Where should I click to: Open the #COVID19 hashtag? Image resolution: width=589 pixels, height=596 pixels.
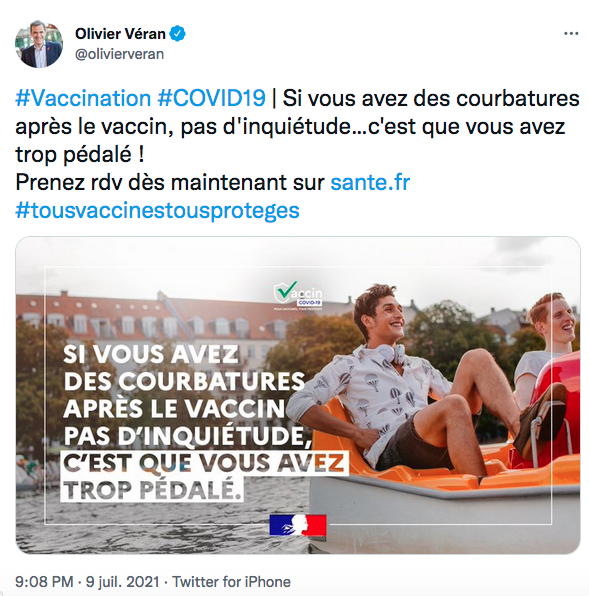point(211,98)
